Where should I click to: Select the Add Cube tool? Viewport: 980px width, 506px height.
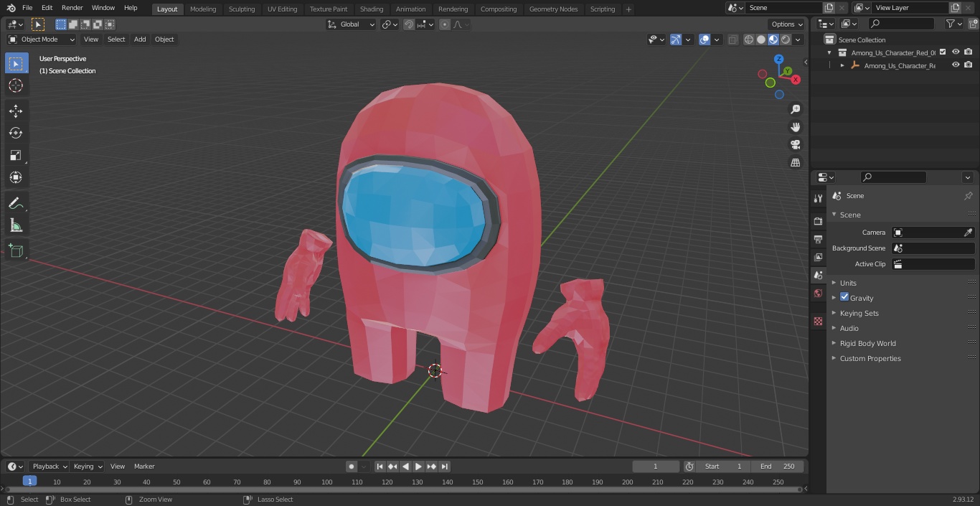click(16, 251)
